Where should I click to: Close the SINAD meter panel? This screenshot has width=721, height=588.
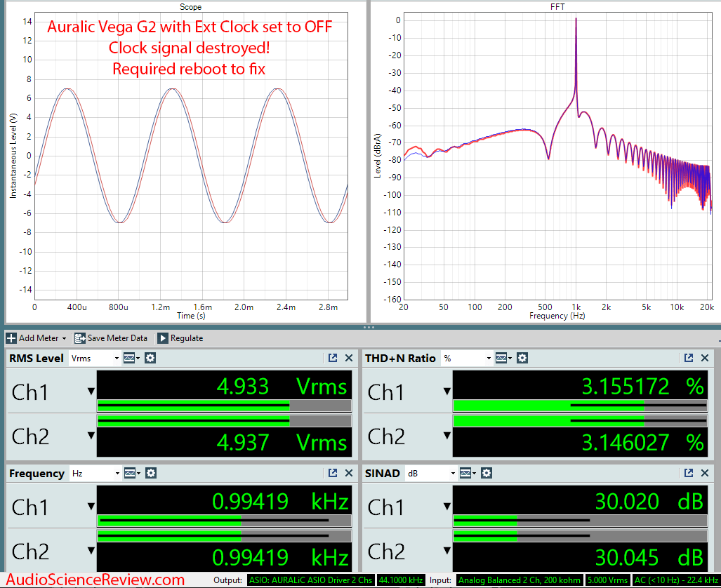click(705, 473)
